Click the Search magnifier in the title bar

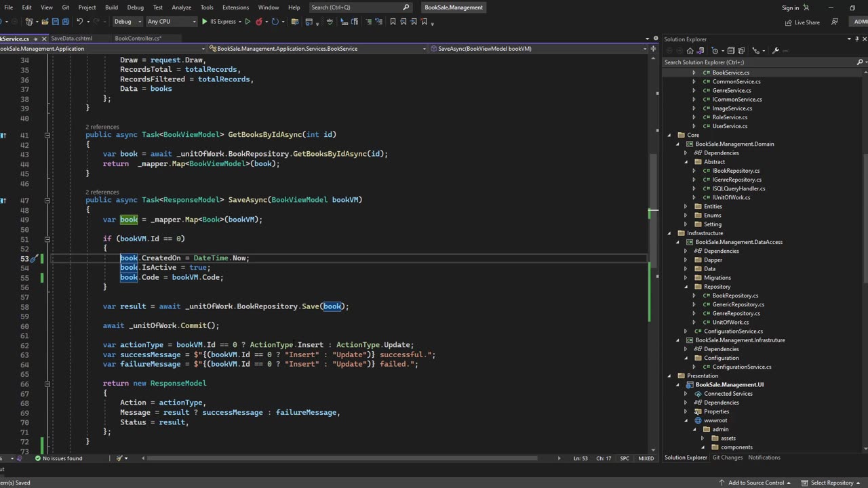pos(406,7)
